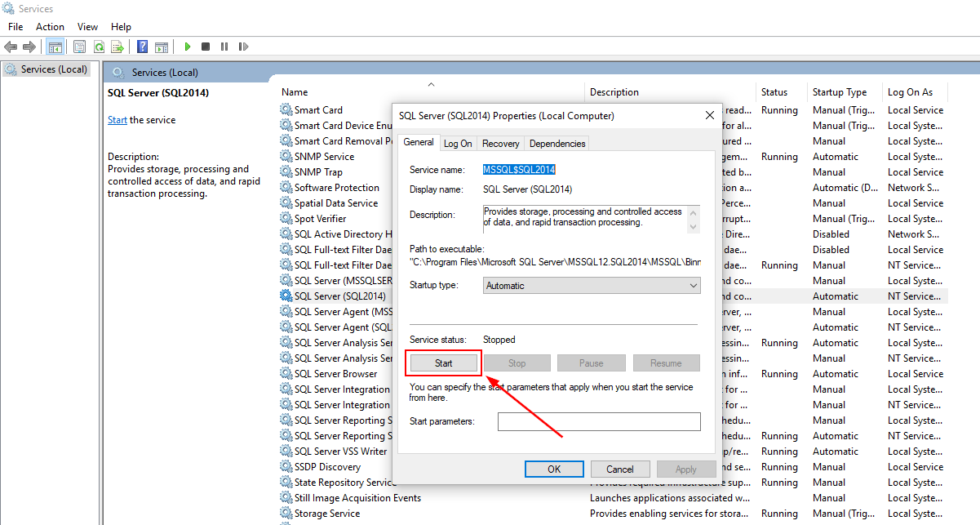Go back using the toolbar Back arrow
This screenshot has height=525, width=980.
11,47
